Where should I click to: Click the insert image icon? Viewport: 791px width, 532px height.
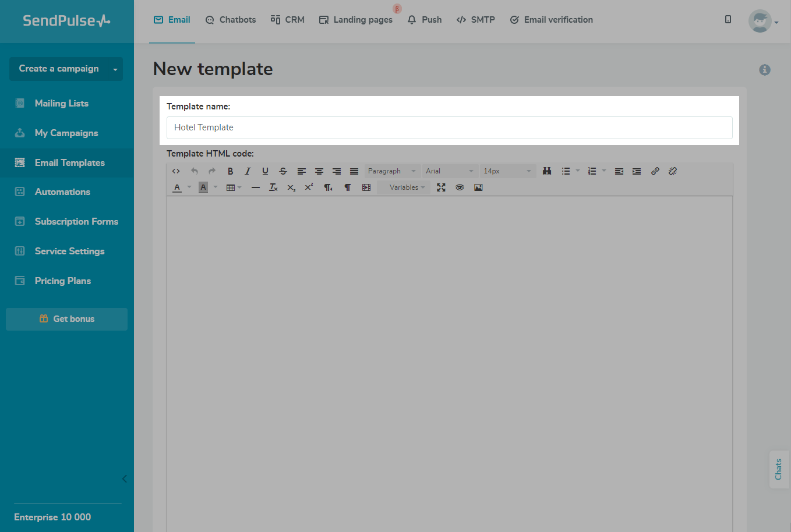coord(478,187)
